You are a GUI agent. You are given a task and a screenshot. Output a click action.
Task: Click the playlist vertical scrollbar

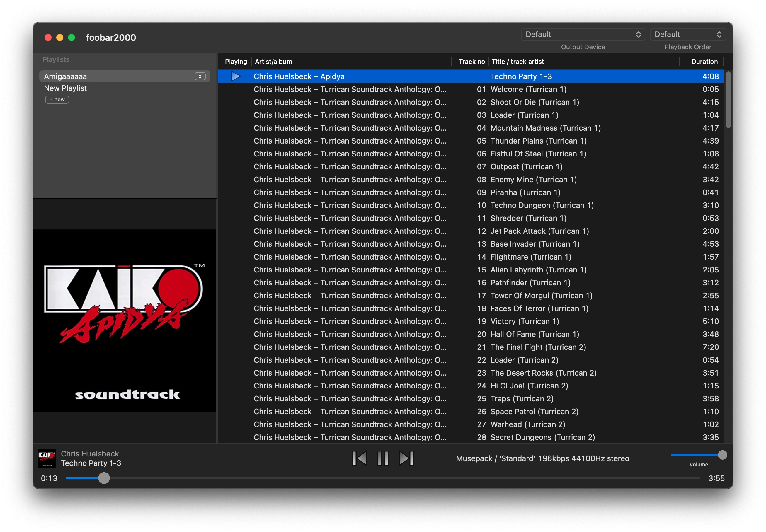click(x=728, y=100)
